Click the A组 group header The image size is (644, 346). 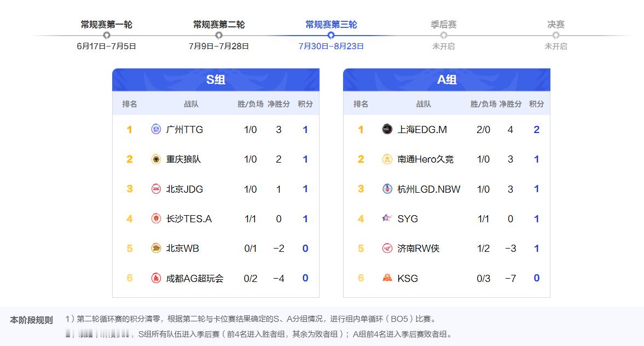click(x=446, y=80)
